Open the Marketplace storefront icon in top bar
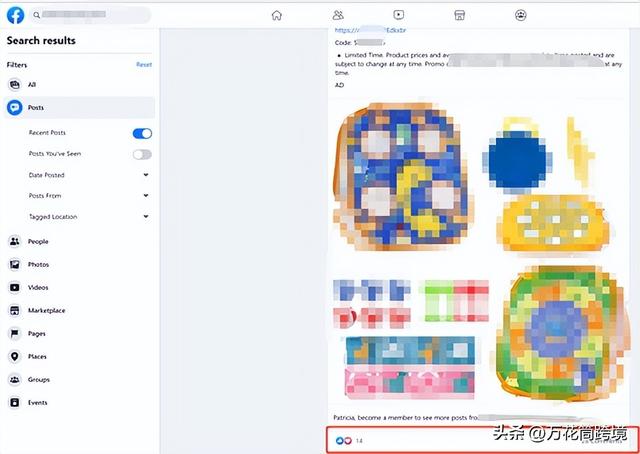 460,15
